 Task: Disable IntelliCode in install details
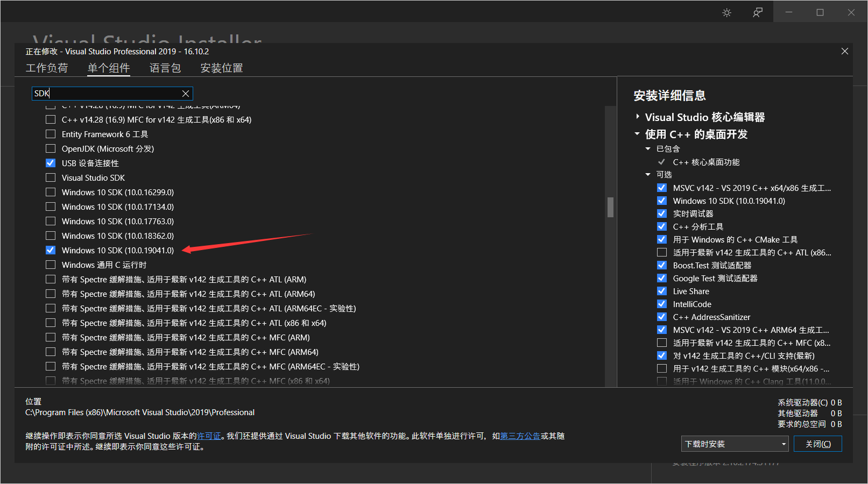(x=661, y=303)
